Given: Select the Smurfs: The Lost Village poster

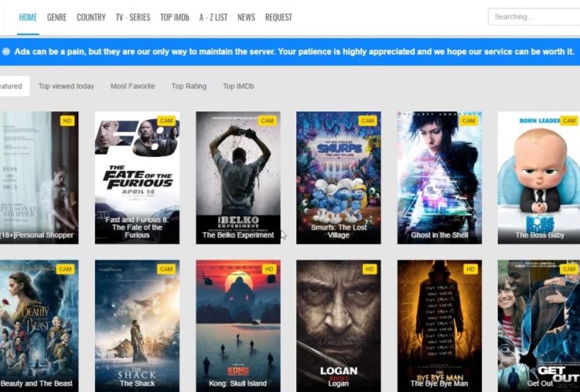Looking at the screenshot, I should point(339,176).
